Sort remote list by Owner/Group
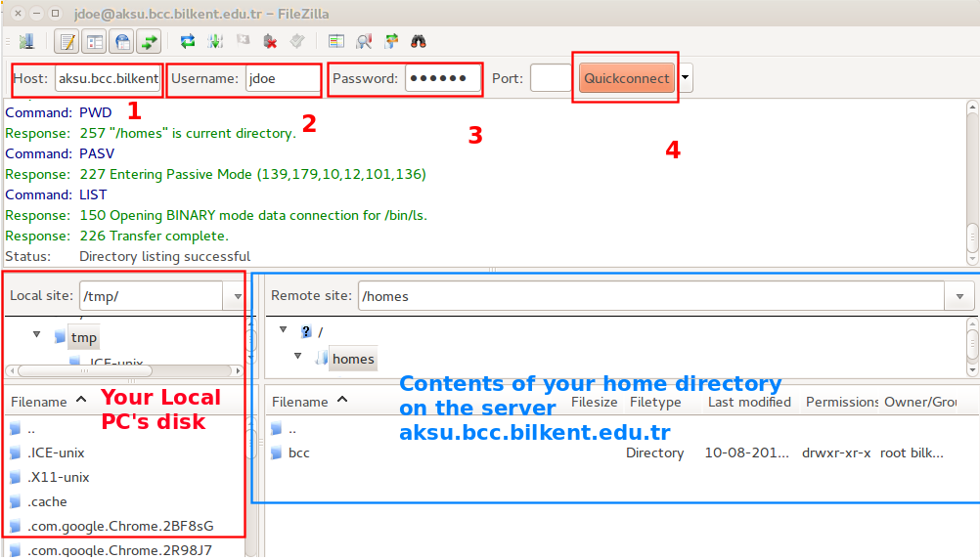 pyautogui.click(x=920, y=402)
